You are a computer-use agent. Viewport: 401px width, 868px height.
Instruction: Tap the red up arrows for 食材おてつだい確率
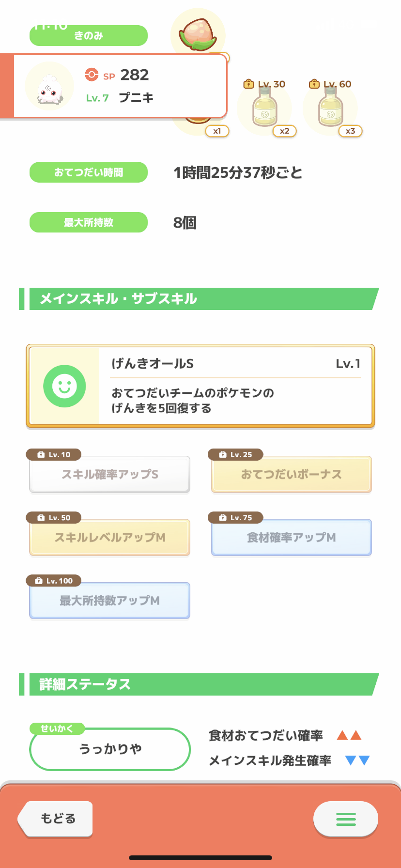coord(349,735)
